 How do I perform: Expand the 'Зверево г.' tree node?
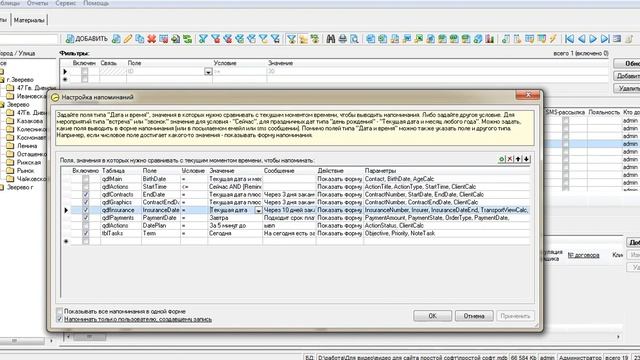(2, 187)
